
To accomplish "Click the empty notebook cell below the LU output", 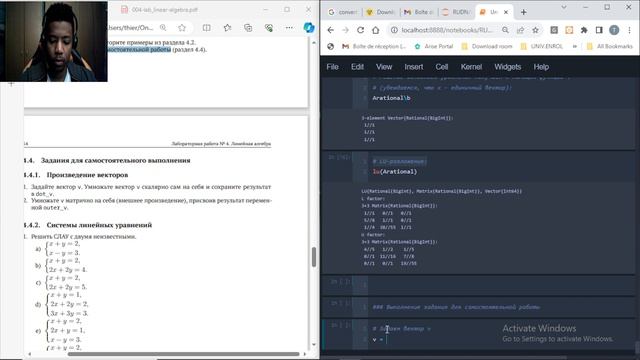I will click(x=502, y=285).
